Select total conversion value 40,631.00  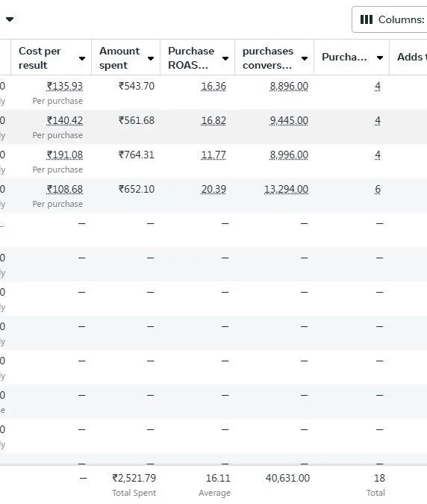coord(287,479)
